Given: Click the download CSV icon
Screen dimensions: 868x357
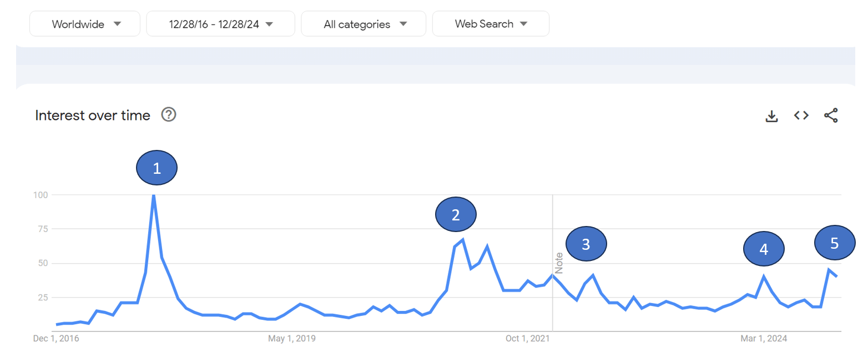Looking at the screenshot, I should point(771,115).
